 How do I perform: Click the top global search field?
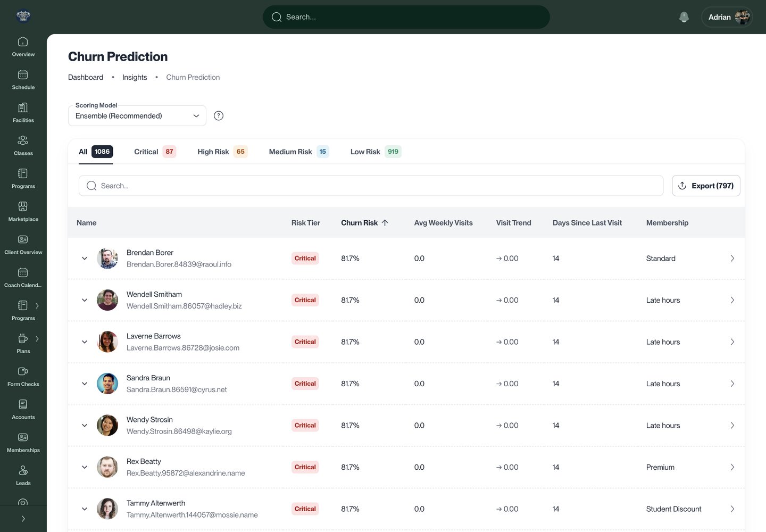(406, 17)
